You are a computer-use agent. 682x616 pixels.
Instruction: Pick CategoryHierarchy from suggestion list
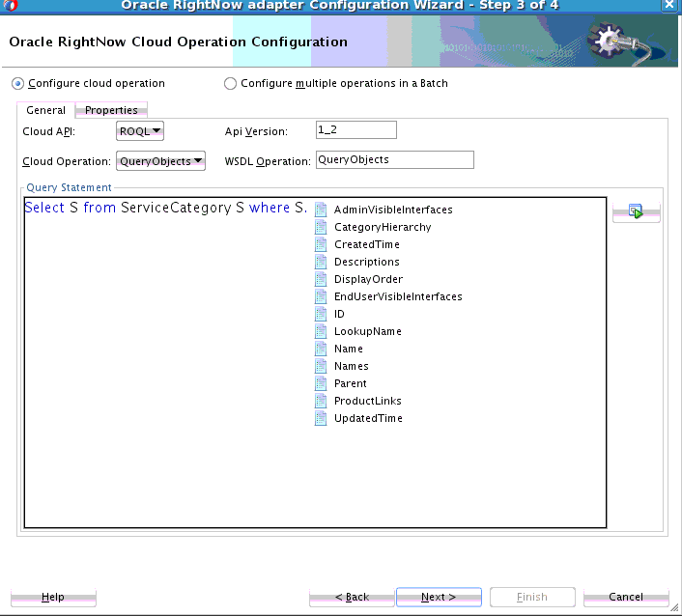tap(383, 227)
